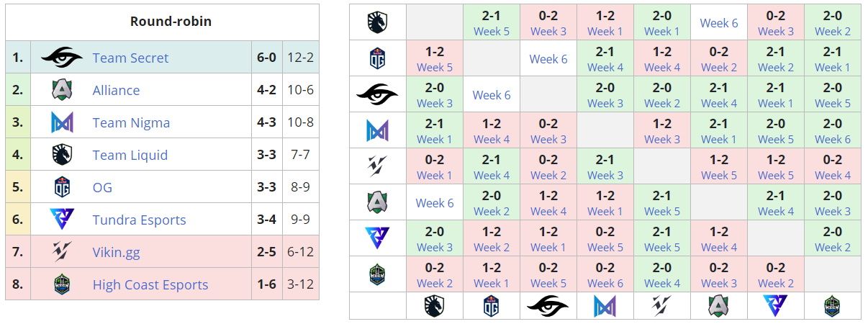Image resolution: width=868 pixels, height=324 pixels.
Task: Open Week 6 link in Team Liquid's crosstable row
Action: click(x=719, y=22)
